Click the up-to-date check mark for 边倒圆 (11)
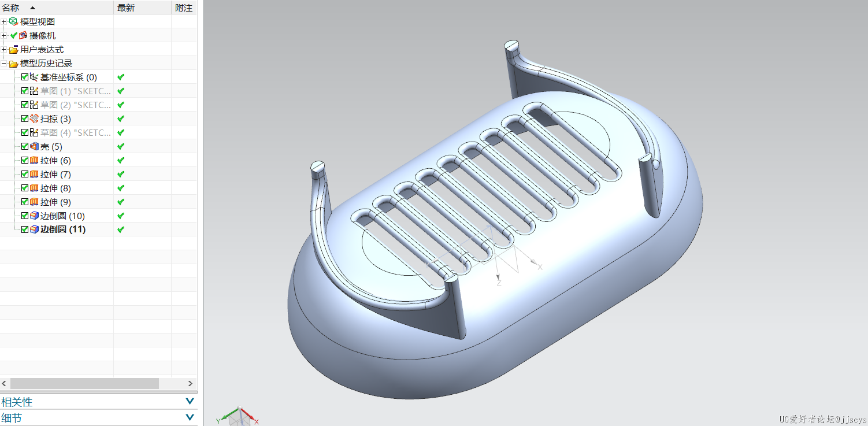 121,229
